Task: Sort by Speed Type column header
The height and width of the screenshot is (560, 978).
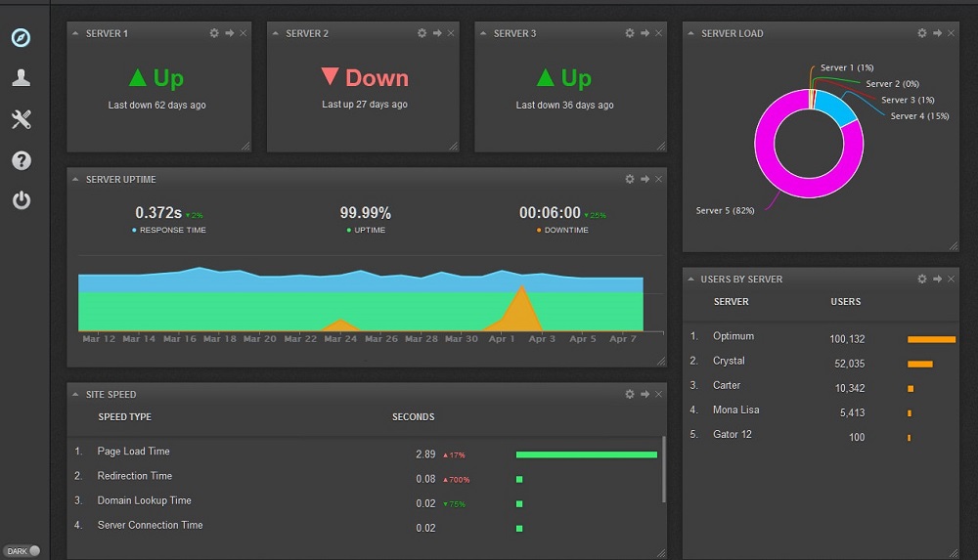Action: (124, 416)
